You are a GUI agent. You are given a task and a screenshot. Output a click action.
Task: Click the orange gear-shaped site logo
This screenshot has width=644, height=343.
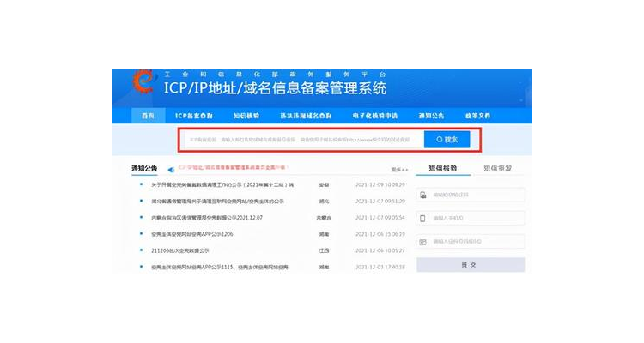(x=143, y=81)
